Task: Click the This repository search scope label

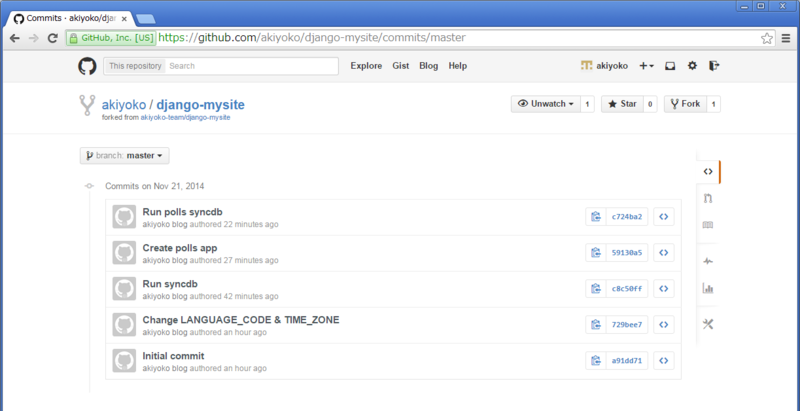Action: 135,66
